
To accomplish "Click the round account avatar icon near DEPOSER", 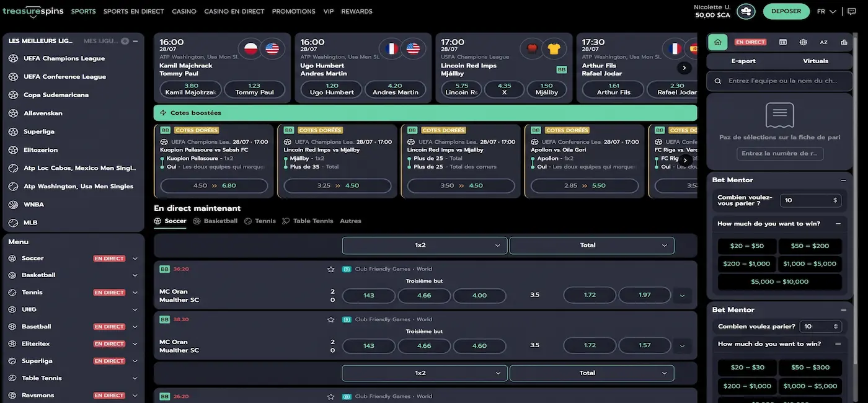I will [746, 11].
